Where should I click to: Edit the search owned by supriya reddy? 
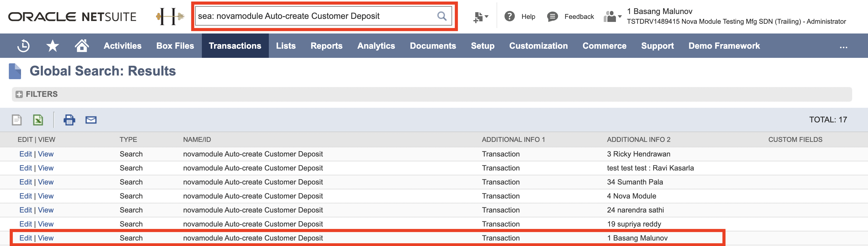coord(26,224)
